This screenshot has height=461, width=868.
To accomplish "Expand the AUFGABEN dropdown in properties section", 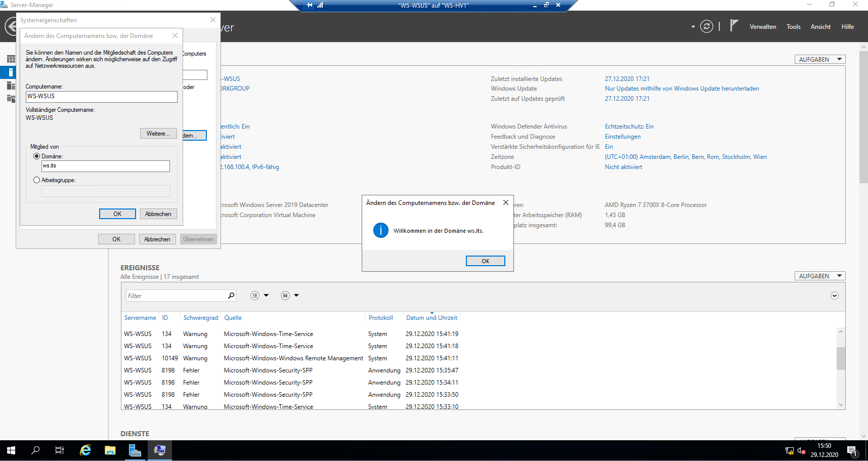I will (820, 59).
